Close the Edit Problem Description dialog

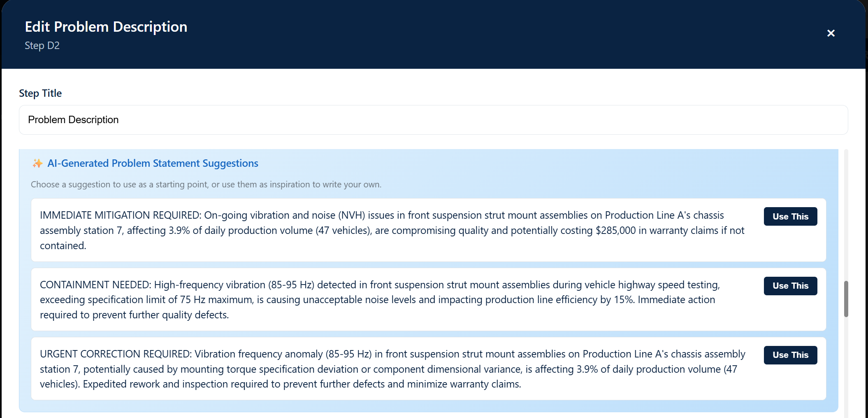tap(831, 33)
